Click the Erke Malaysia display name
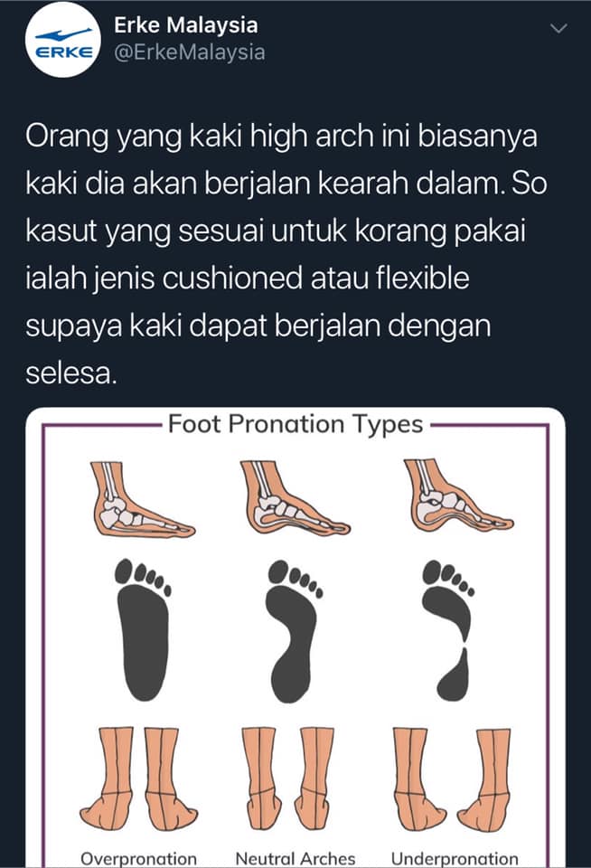Viewport: 591px width, 868px height. (x=186, y=25)
